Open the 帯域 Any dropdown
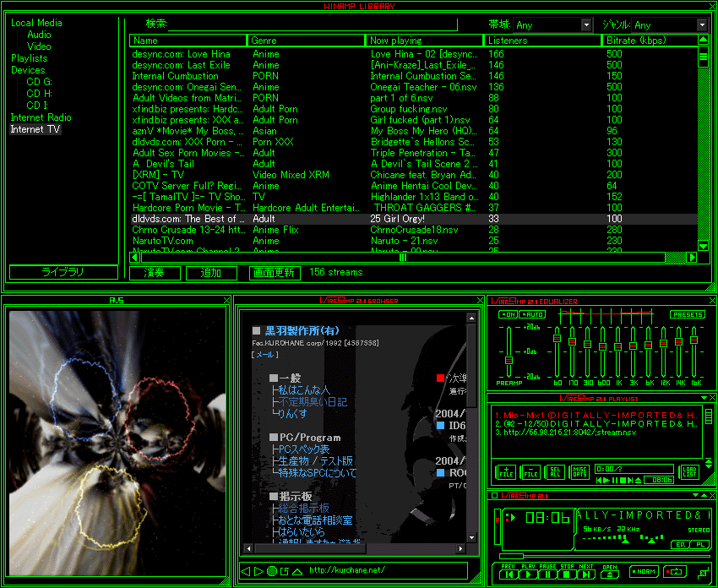 point(586,24)
